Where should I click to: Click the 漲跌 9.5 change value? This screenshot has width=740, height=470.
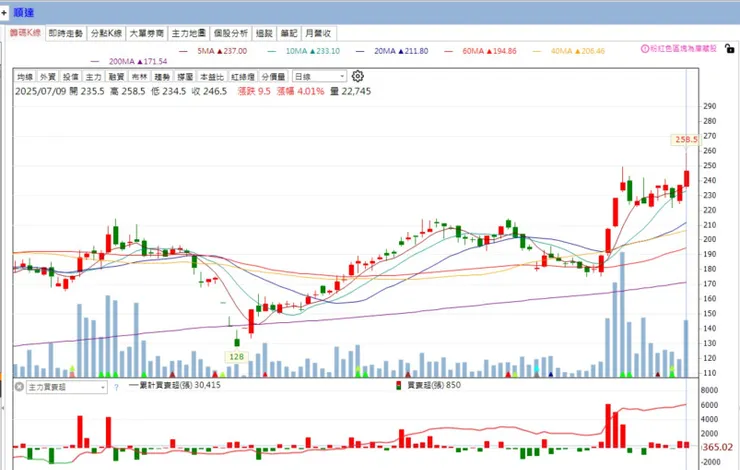click(x=254, y=91)
